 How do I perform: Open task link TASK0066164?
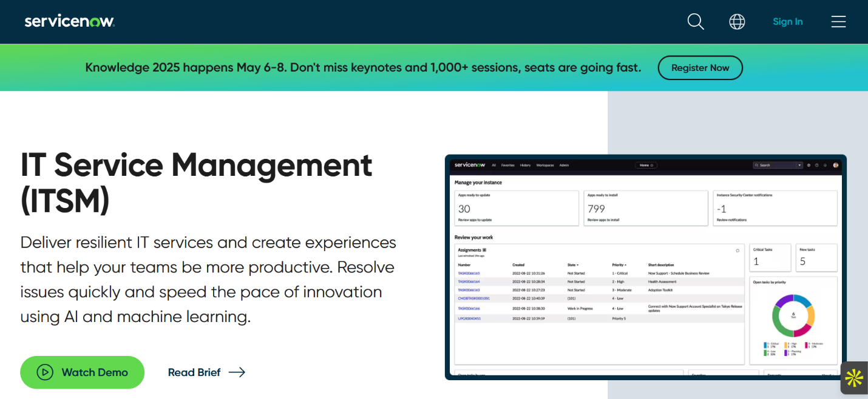[x=469, y=281]
